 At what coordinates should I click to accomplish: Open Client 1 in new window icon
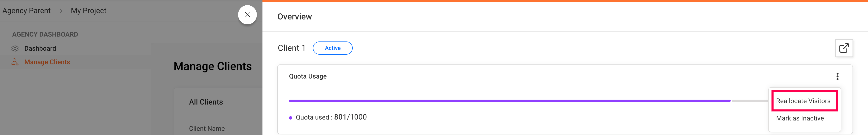point(844,48)
